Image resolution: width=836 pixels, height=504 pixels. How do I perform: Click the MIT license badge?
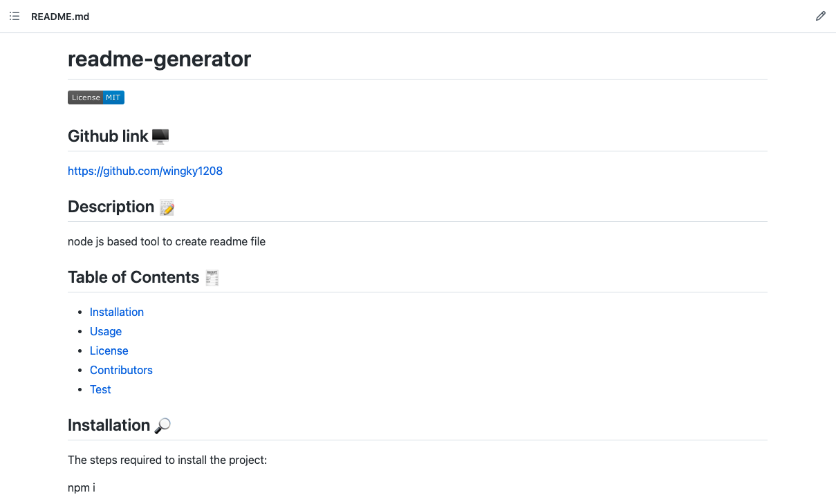coord(96,97)
